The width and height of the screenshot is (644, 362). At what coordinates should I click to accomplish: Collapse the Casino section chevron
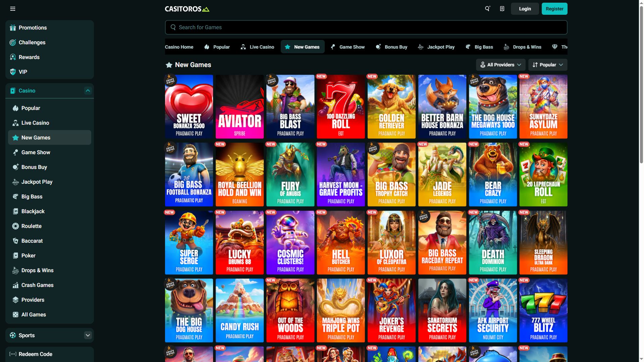(x=88, y=90)
